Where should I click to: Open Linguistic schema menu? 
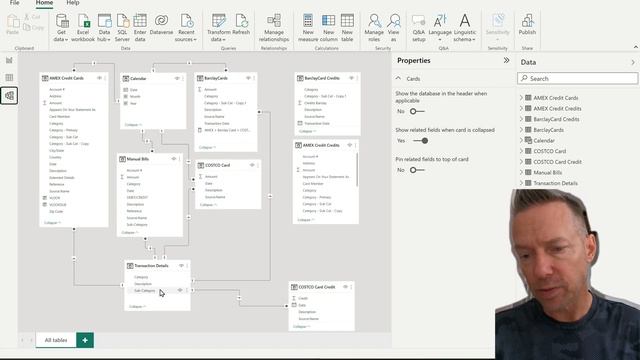464,27
